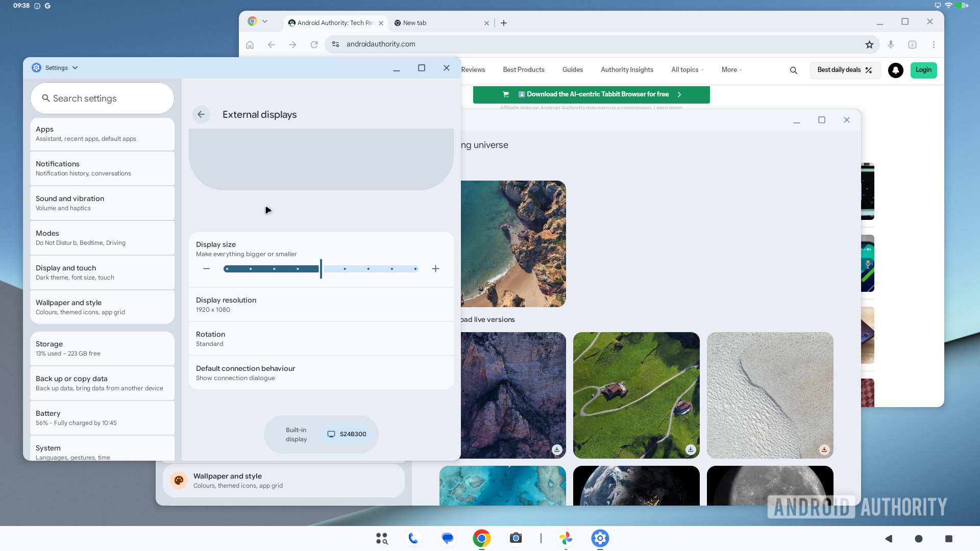Activate voice search in the Chrome address bar
Image resolution: width=980 pixels, height=551 pixels.
891,44
